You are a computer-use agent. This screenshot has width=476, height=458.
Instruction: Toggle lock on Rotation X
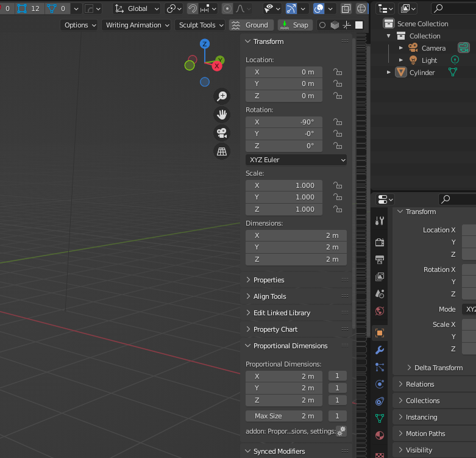(x=338, y=122)
